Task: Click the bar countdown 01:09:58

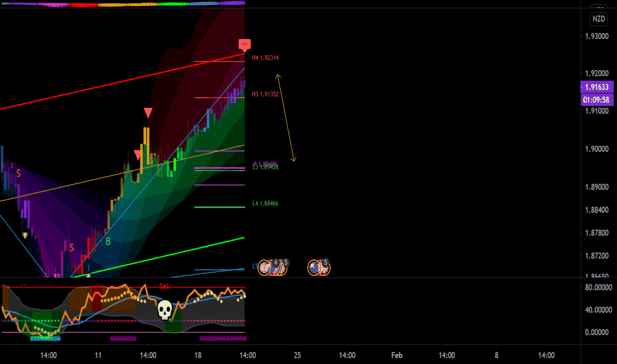Action: 597,100
